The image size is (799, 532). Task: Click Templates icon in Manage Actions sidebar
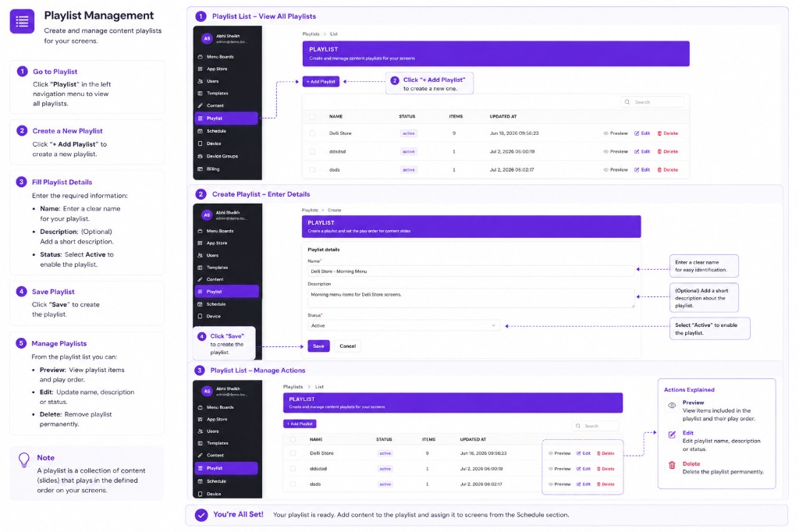(201, 443)
